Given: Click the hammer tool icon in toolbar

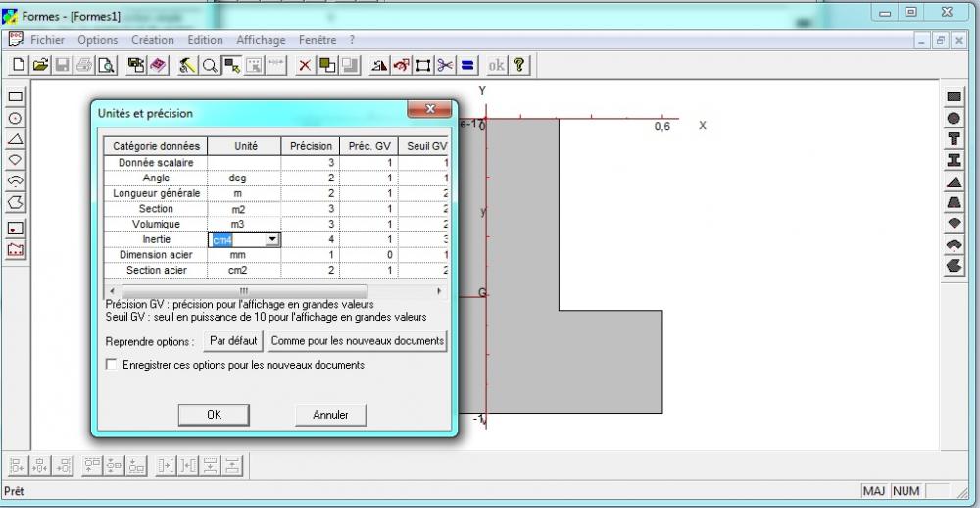Looking at the screenshot, I should point(187,65).
